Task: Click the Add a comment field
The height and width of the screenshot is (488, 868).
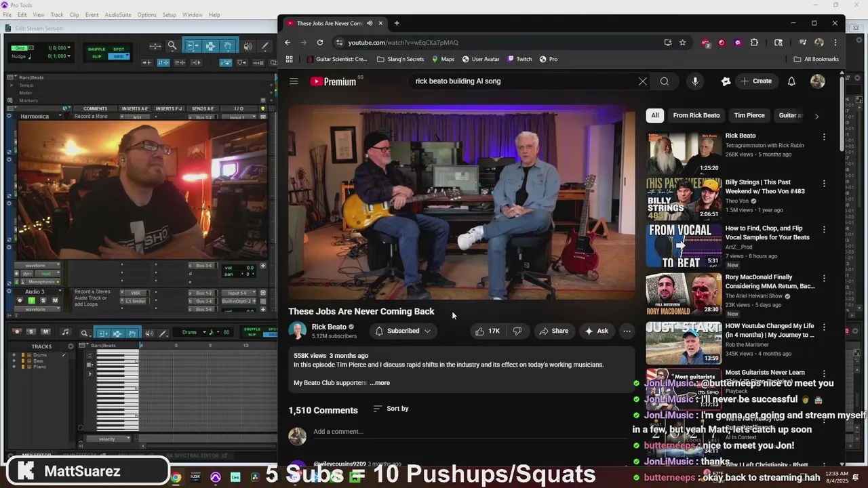Action: tap(471, 432)
